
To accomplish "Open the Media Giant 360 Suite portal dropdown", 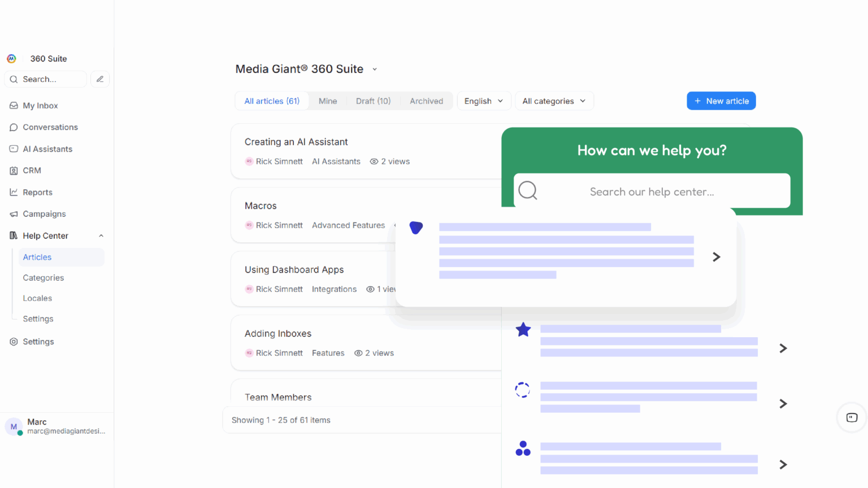I will pos(375,69).
